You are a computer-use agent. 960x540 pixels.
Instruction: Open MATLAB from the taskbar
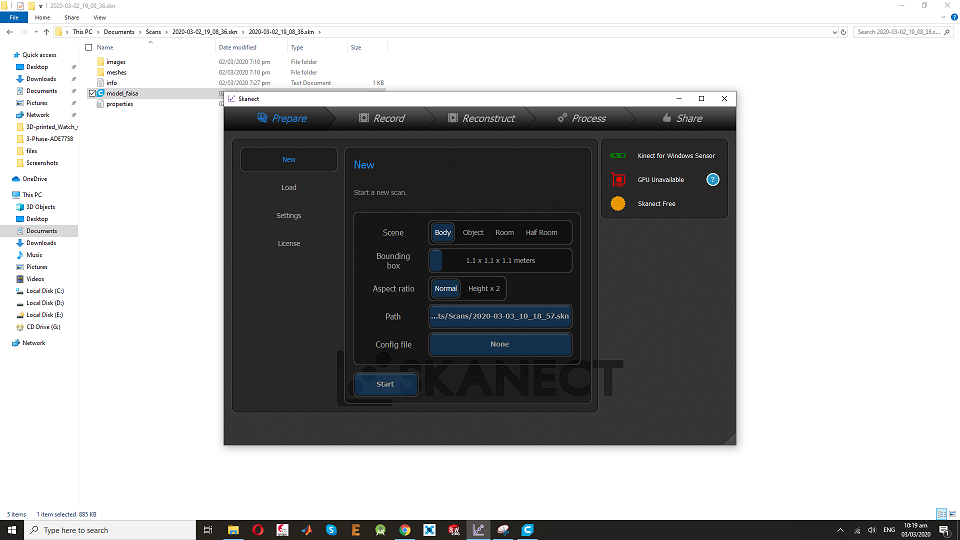307,530
